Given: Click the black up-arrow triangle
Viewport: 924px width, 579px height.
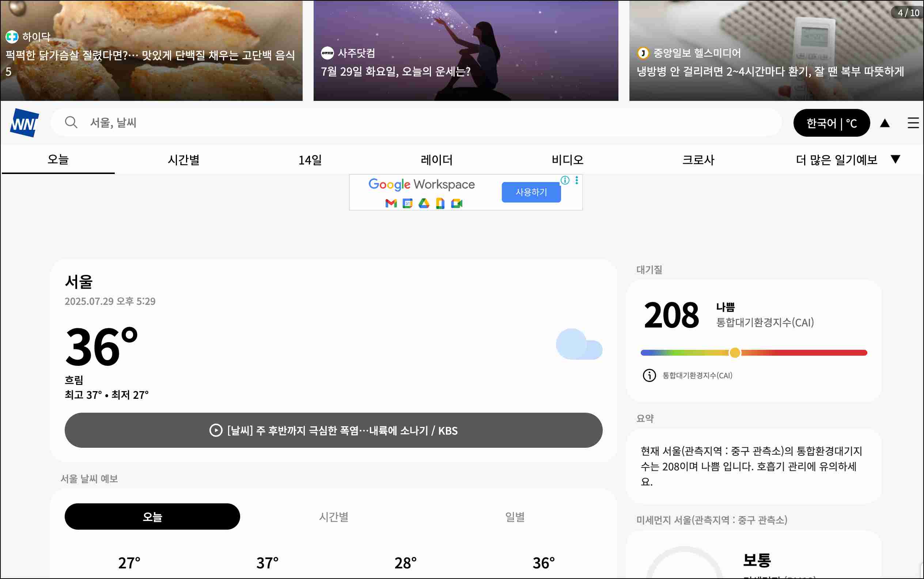Looking at the screenshot, I should click(885, 123).
